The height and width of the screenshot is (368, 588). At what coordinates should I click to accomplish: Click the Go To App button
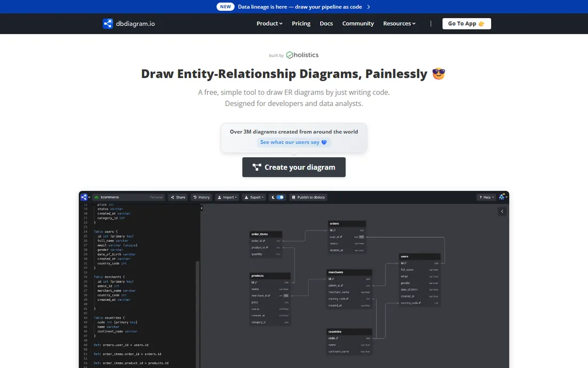point(467,24)
